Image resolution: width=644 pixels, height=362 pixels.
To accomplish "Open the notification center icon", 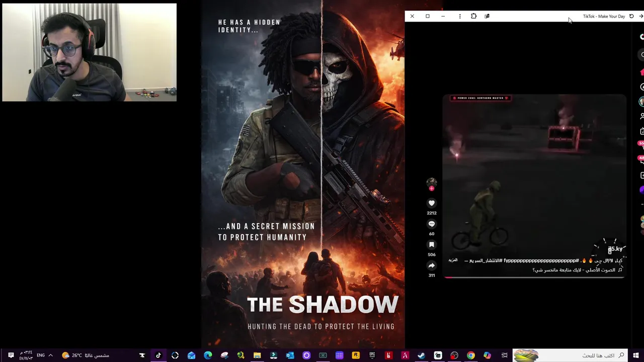I will [11, 355].
